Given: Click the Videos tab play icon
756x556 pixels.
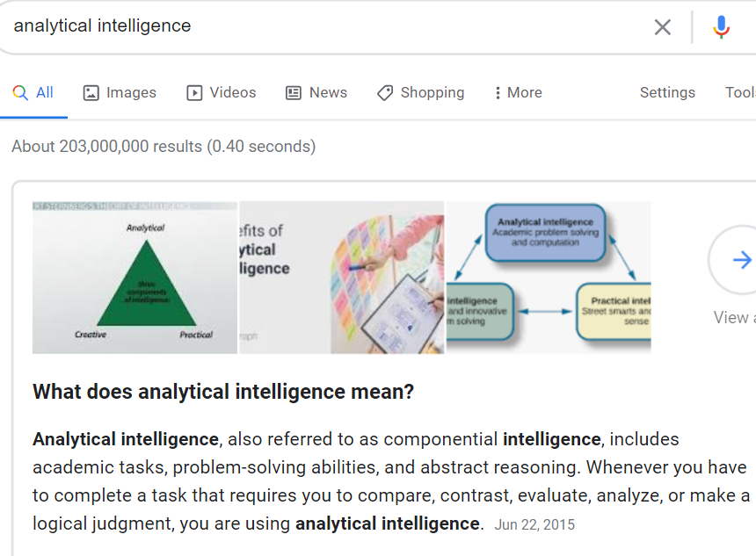Looking at the screenshot, I should (x=194, y=92).
